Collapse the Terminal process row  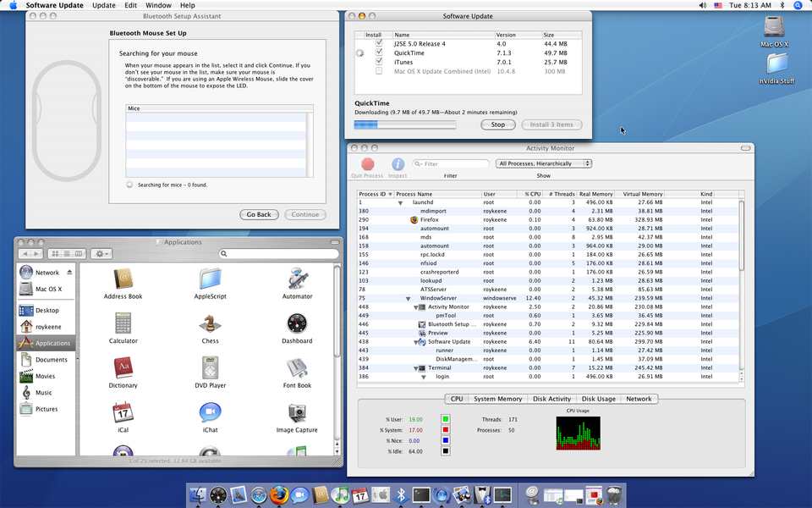click(415, 368)
